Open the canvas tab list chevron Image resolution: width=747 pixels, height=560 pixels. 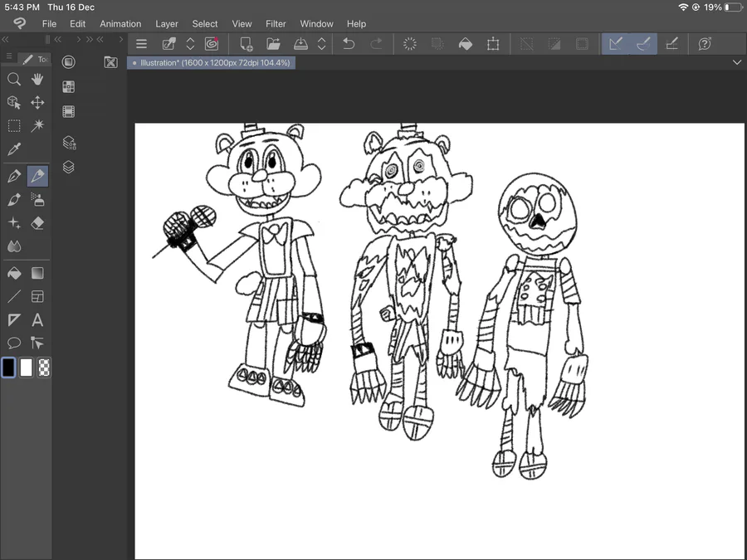[737, 62]
